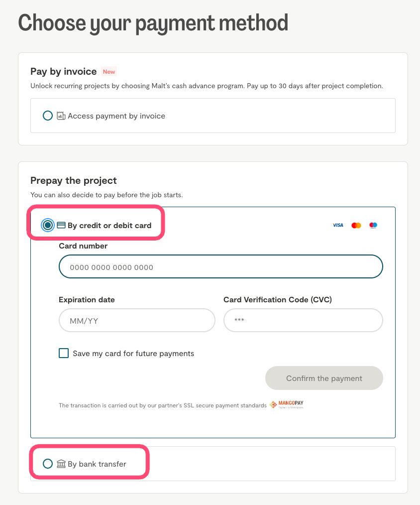Screen dimensions: 420x505
Task: Click the Card Verification Code (CVC) label
Action: [277, 300]
